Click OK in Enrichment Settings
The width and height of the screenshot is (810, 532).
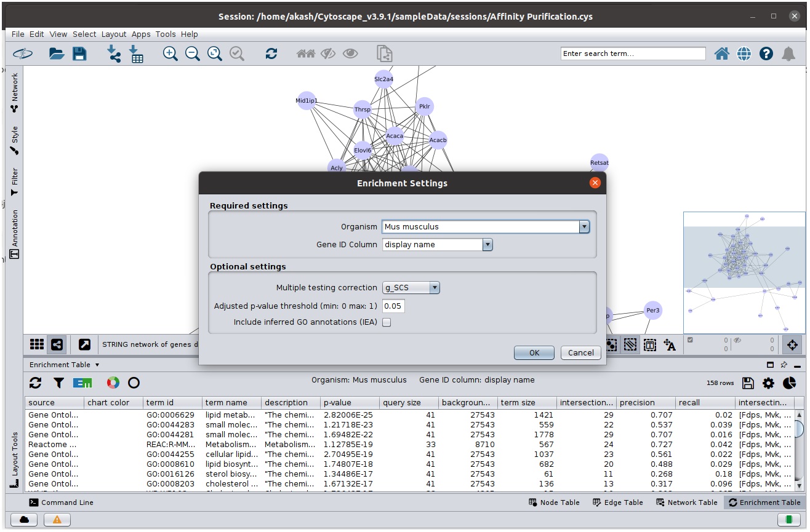pyautogui.click(x=534, y=352)
